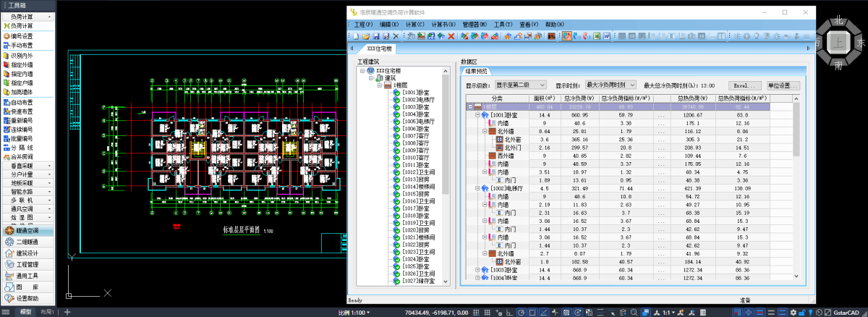The height and width of the screenshot is (317, 868).
Task: Click the highlighted orange-bordered toolbar icon
Action: 566,36
